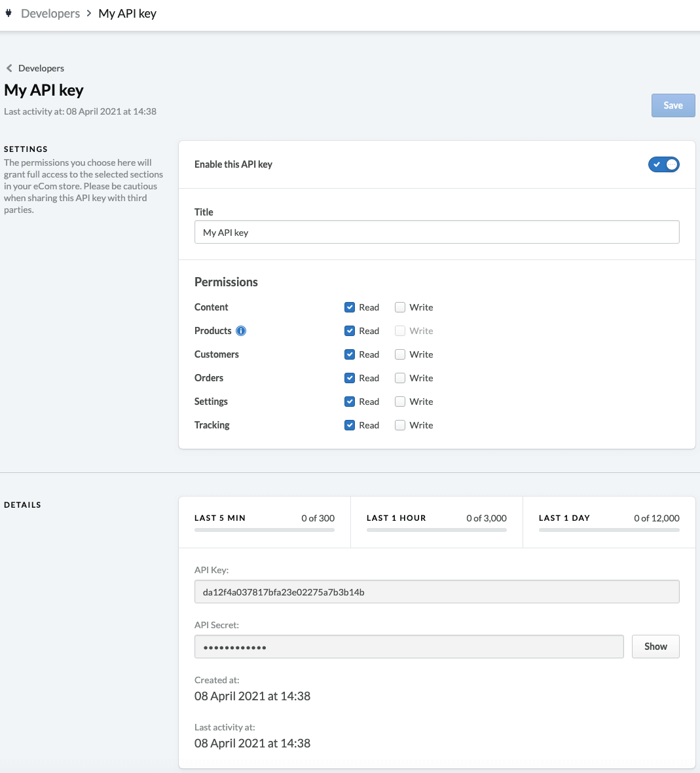Click the Last 1 Day usage bar
This screenshot has height=773, width=700.
click(609, 530)
